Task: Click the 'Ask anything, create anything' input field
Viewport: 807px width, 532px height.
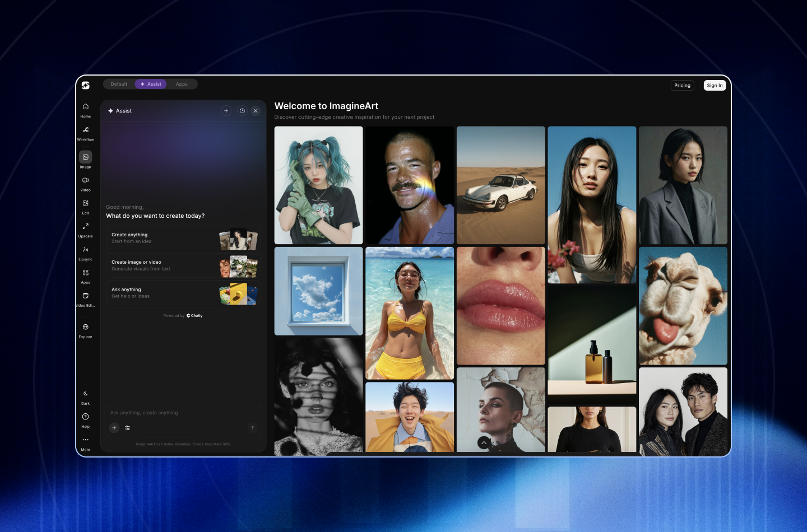Action: click(179, 413)
